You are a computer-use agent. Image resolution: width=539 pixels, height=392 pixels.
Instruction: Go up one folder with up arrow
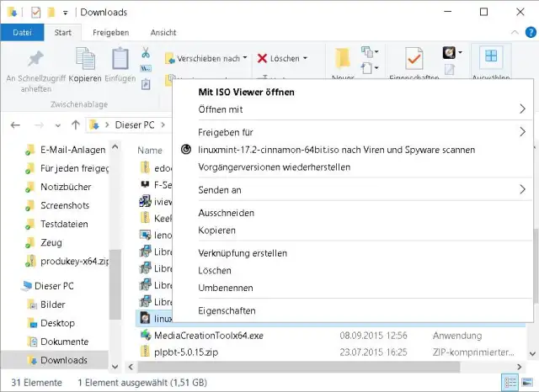click(x=76, y=125)
